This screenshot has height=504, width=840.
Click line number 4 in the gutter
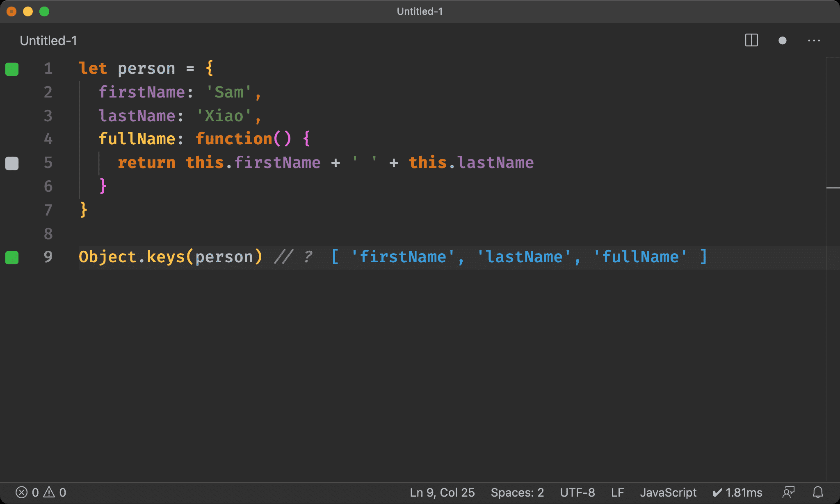coord(48,139)
